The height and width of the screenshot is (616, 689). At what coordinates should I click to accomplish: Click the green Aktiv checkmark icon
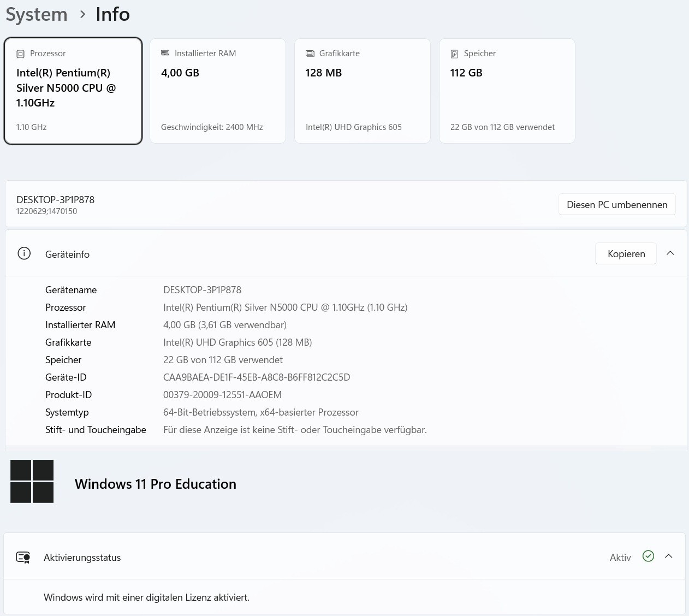coord(648,556)
